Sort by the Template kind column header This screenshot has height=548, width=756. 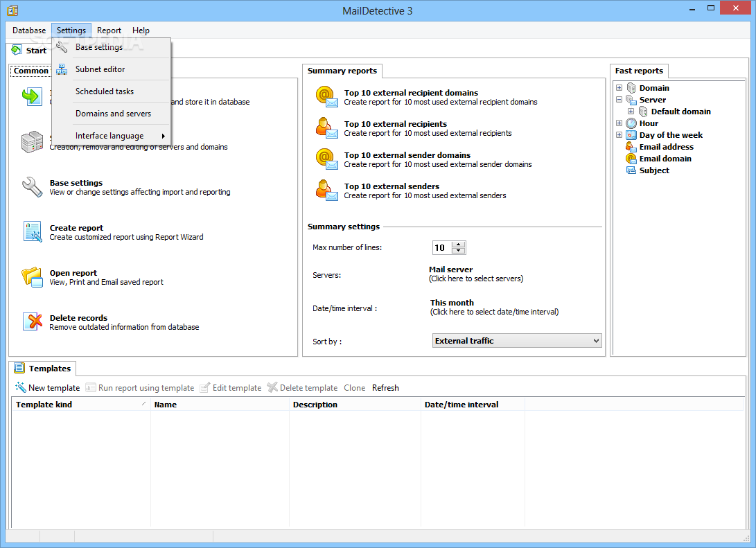(80, 405)
